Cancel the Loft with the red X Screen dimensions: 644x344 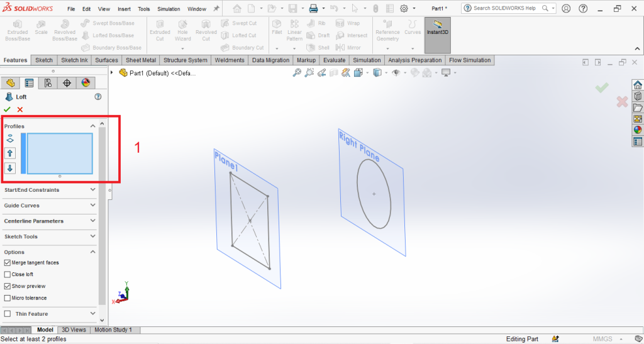20,109
